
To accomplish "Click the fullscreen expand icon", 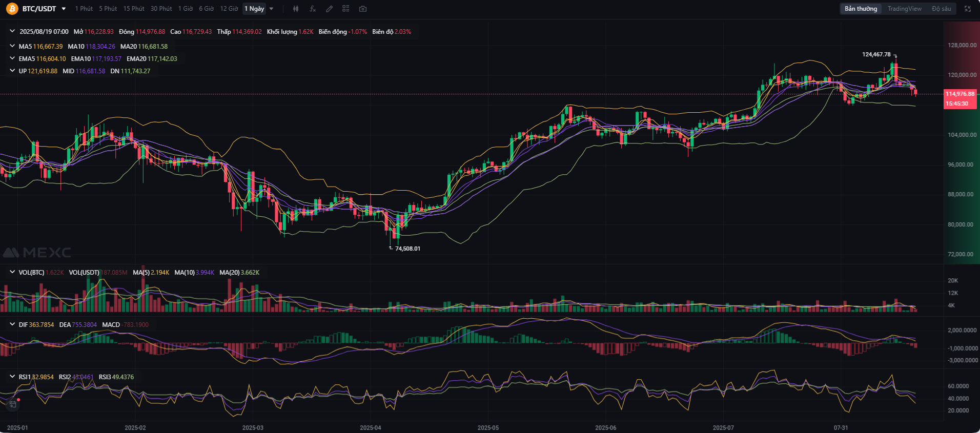I will pos(968,9).
